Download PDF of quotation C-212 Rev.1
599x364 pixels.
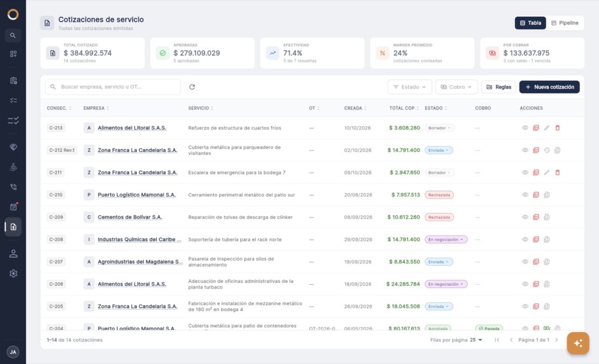pos(536,150)
